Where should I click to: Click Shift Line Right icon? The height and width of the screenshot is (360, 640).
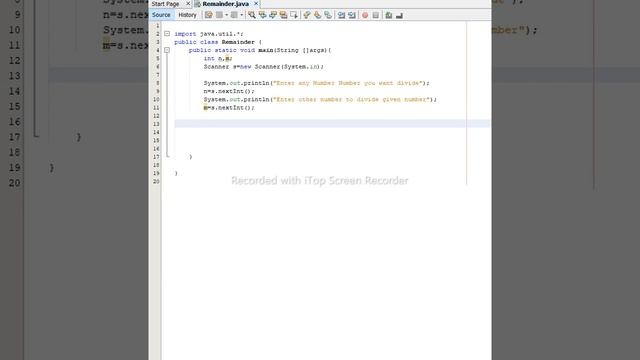(x=351, y=15)
